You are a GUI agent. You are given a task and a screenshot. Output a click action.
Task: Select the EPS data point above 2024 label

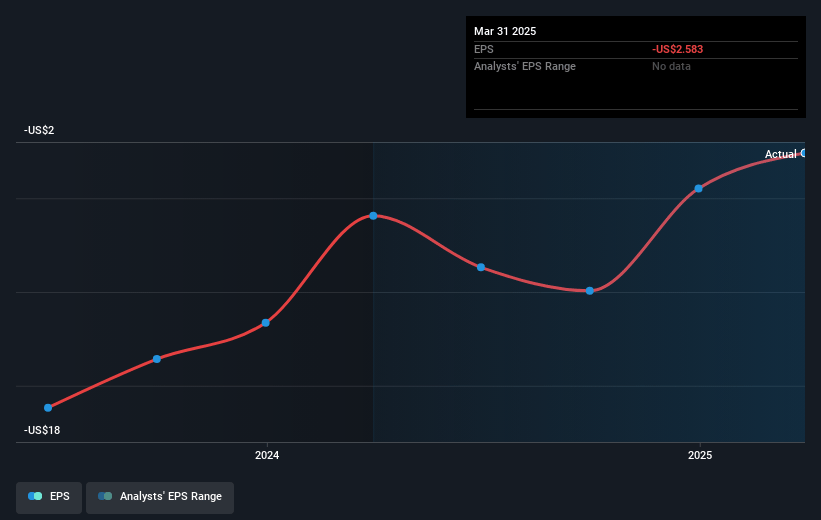tap(265, 323)
